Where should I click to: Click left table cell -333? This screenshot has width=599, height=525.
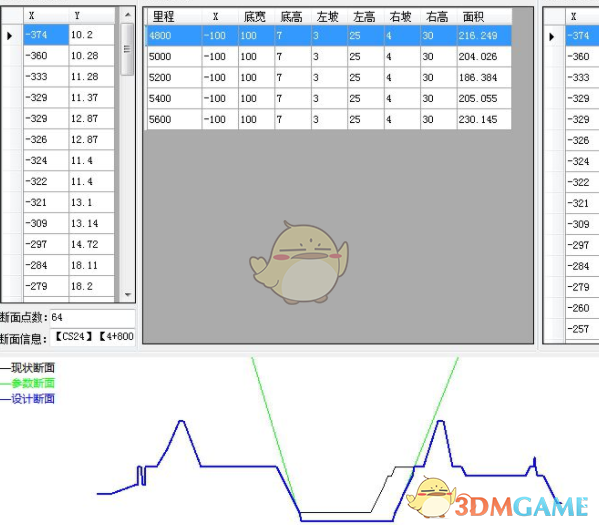[x=46, y=77]
